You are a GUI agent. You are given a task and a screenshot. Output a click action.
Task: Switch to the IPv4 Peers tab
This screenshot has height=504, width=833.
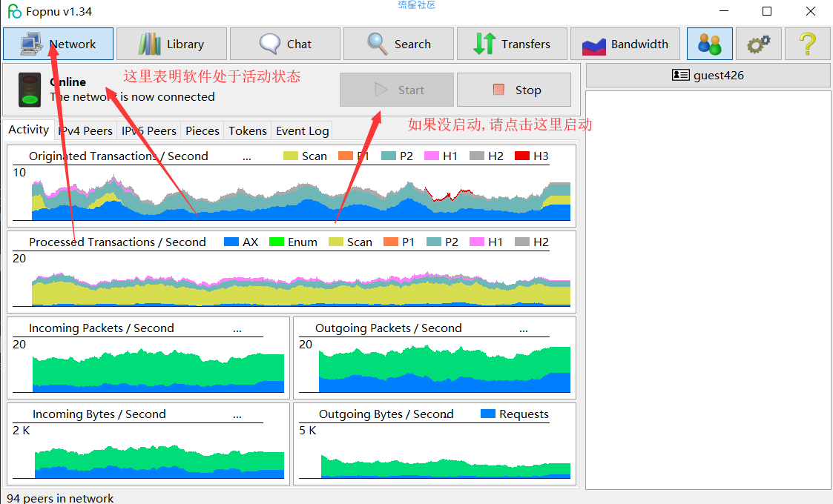pos(85,130)
